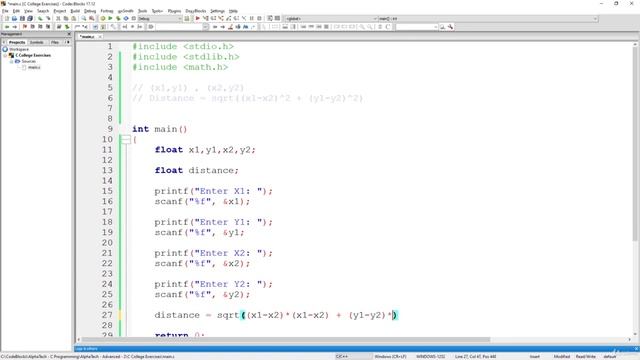The width and height of the screenshot is (640, 360).
Task: Show next Management tabs with right arrow
Action: tap(68, 42)
